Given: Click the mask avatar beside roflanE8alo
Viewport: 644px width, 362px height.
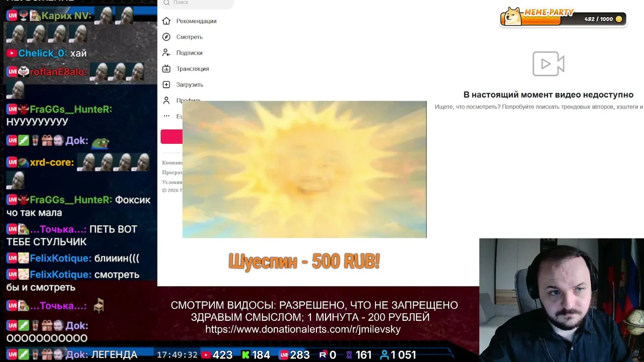Looking at the screenshot, I should pos(24,72).
